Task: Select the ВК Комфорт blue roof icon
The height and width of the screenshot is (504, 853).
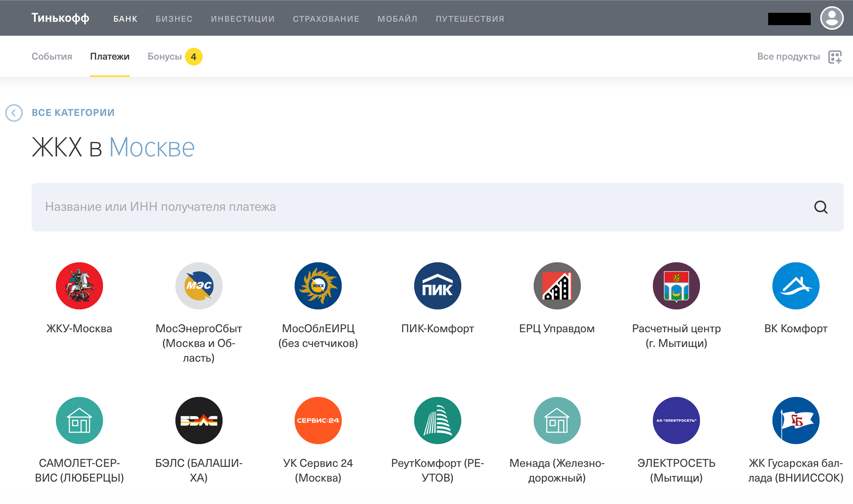Action: (796, 286)
